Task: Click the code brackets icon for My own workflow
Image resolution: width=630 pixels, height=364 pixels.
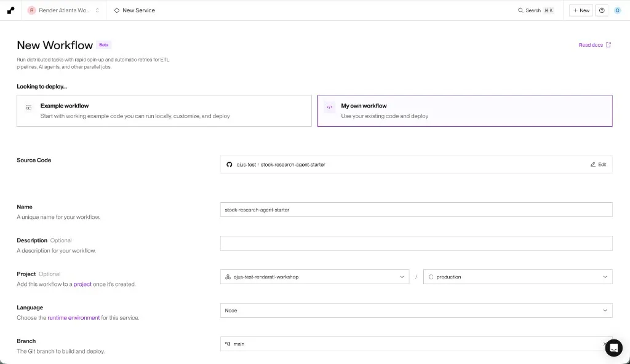Action: [330, 107]
